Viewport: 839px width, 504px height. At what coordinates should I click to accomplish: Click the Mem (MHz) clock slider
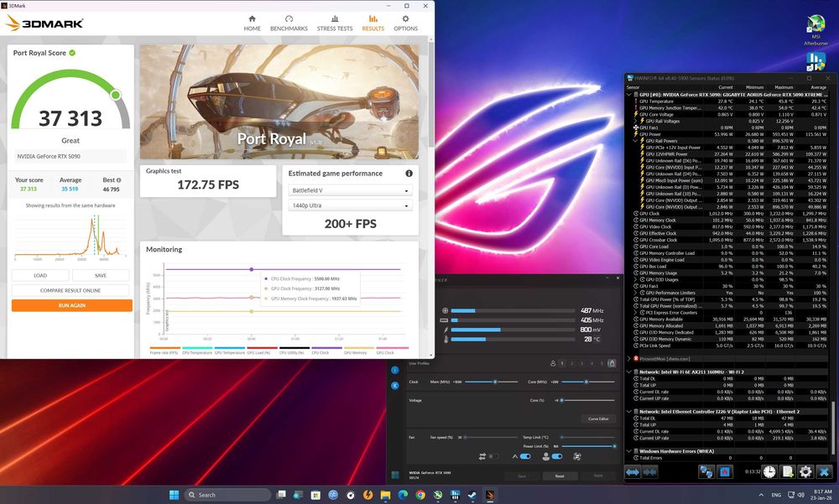coord(491,382)
